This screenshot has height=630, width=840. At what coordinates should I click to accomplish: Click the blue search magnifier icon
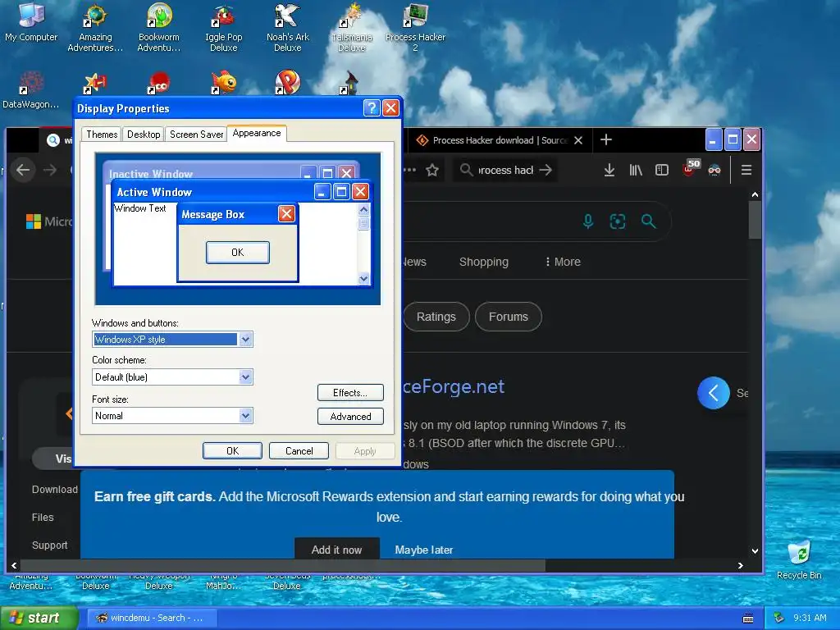pyautogui.click(x=648, y=221)
